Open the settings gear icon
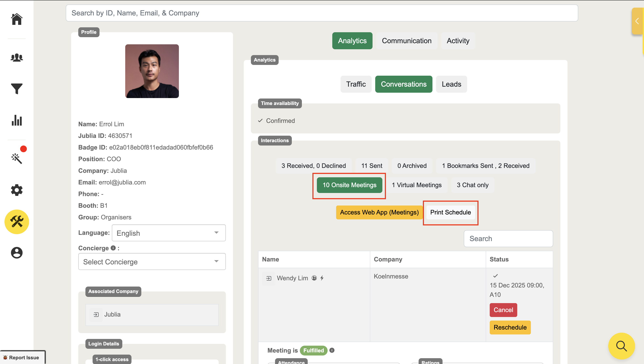Viewport: 644px width, 364px height. pyautogui.click(x=17, y=190)
